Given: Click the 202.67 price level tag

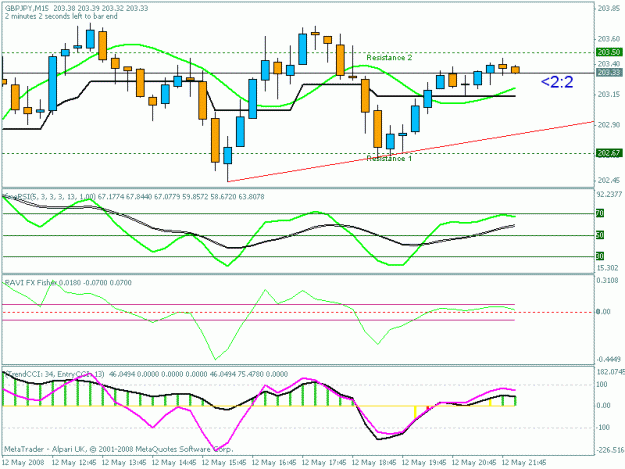Looking at the screenshot, I should [x=609, y=153].
